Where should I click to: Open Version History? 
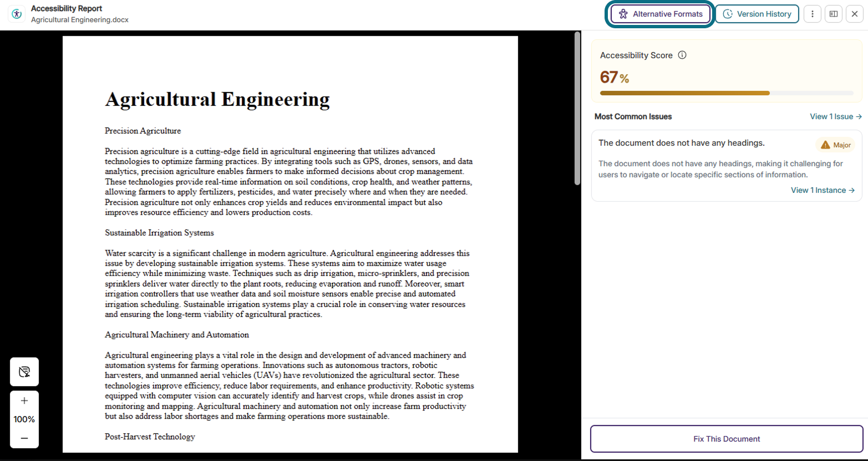[x=757, y=14]
